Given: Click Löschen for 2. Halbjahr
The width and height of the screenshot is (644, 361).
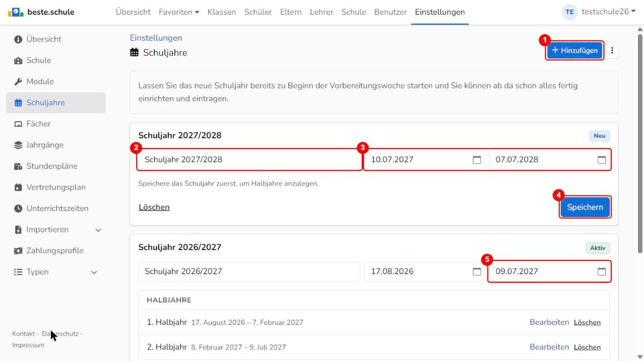Looking at the screenshot, I should tap(587, 347).
